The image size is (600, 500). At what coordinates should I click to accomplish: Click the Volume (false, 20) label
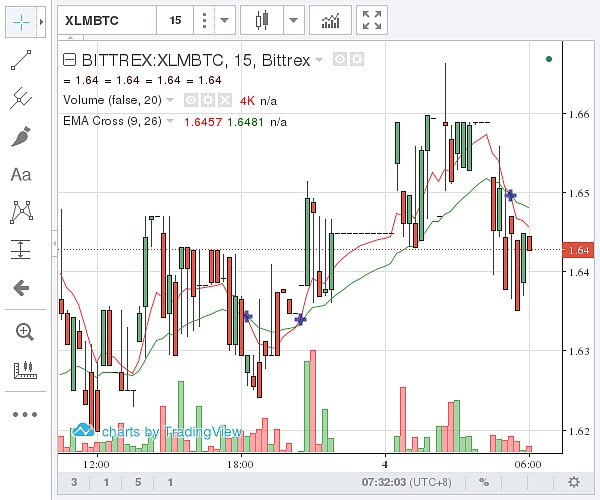pos(112,100)
